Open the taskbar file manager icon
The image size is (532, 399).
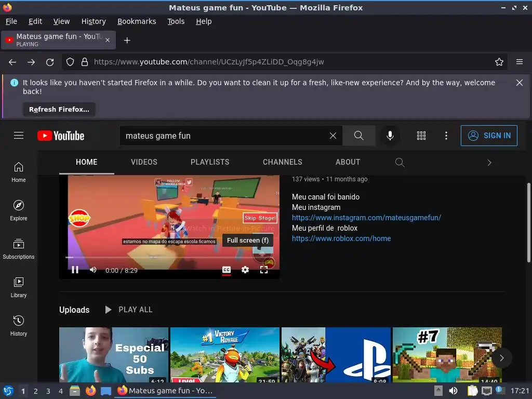(75, 391)
